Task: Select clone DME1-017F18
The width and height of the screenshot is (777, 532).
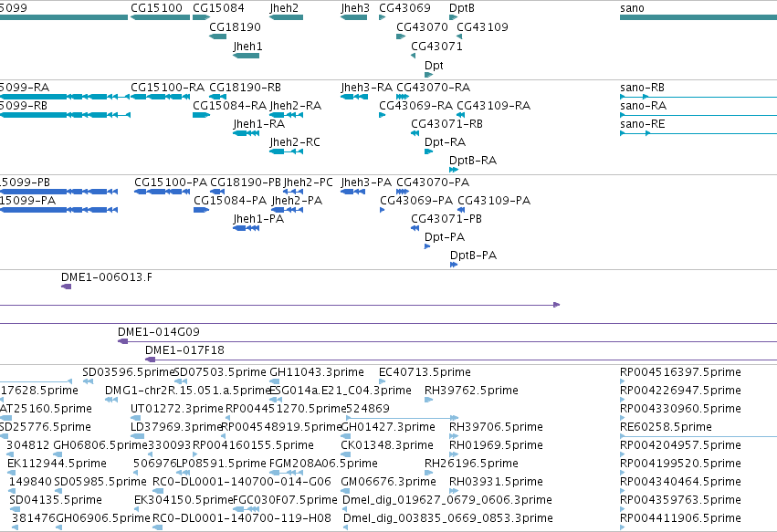Action: tap(461, 360)
